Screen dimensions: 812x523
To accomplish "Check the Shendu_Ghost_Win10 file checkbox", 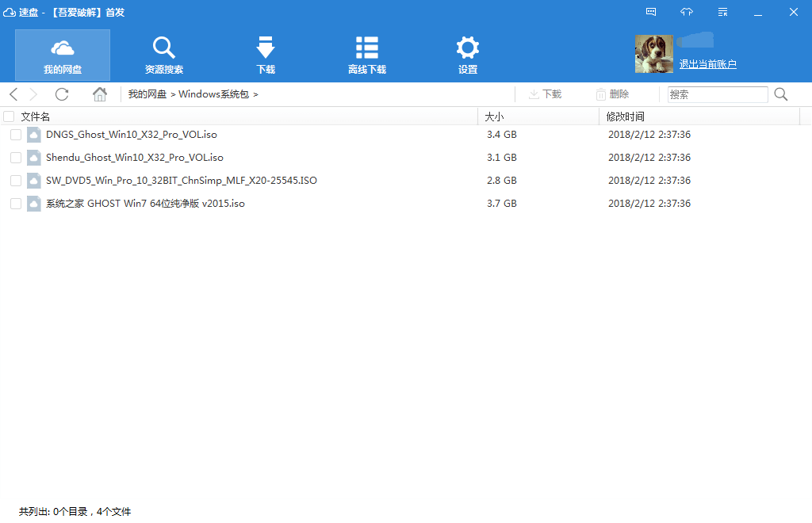I will 16,157.
